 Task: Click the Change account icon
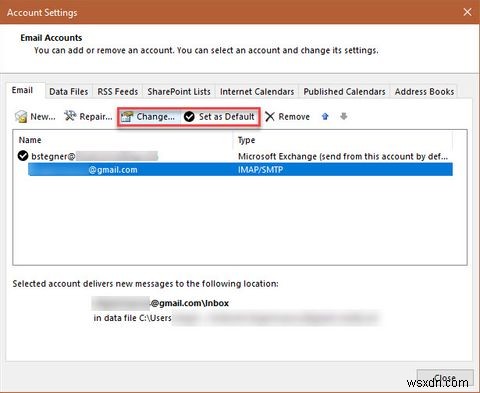pos(127,117)
